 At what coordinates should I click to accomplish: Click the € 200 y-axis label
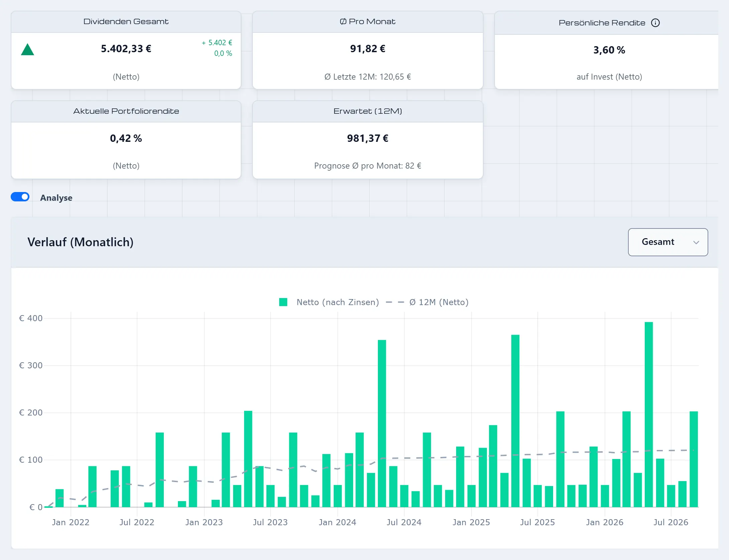(x=31, y=412)
